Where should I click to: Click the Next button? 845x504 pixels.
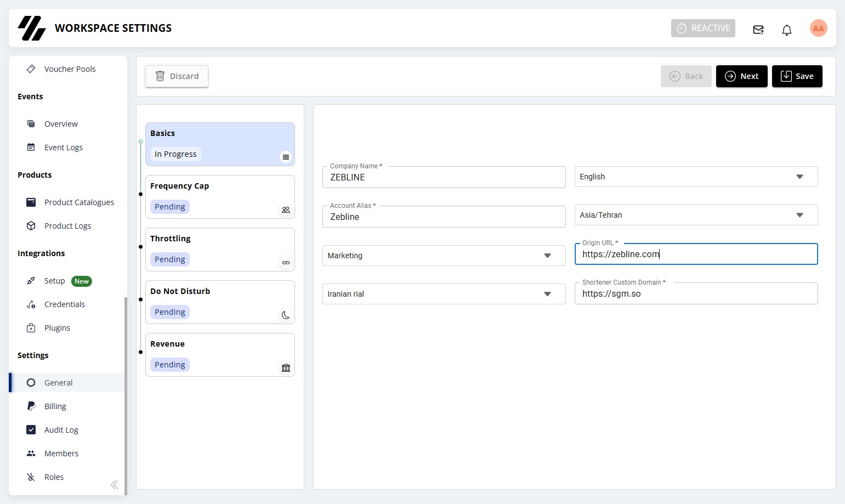point(741,76)
